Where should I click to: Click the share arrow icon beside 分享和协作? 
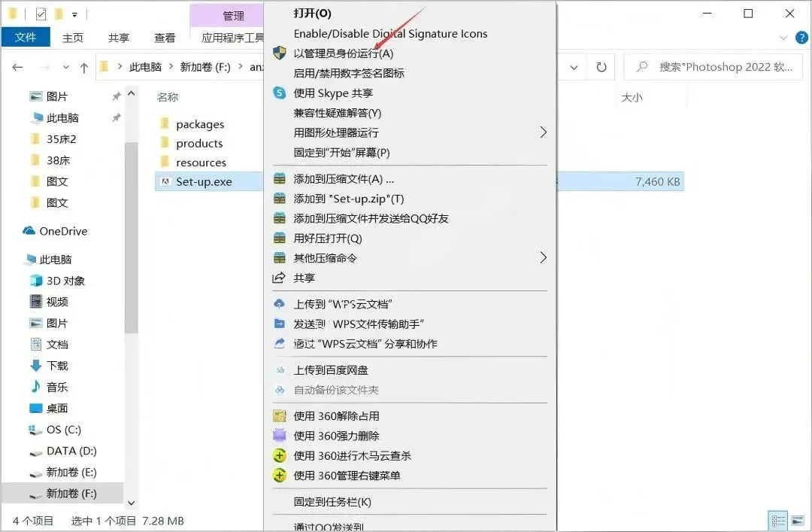tap(280, 343)
